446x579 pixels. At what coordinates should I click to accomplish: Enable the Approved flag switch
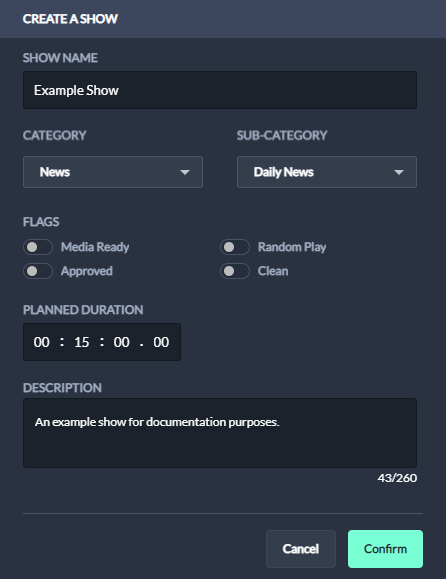(x=38, y=271)
